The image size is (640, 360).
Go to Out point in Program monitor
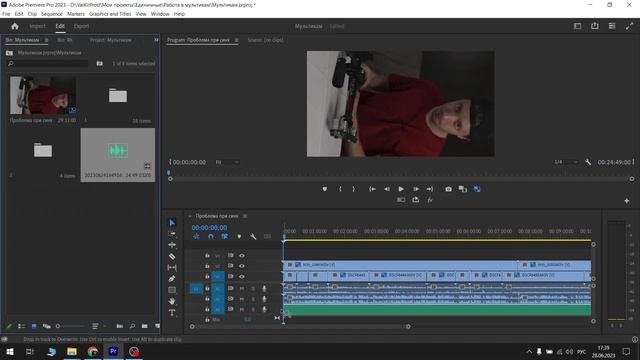pos(430,189)
